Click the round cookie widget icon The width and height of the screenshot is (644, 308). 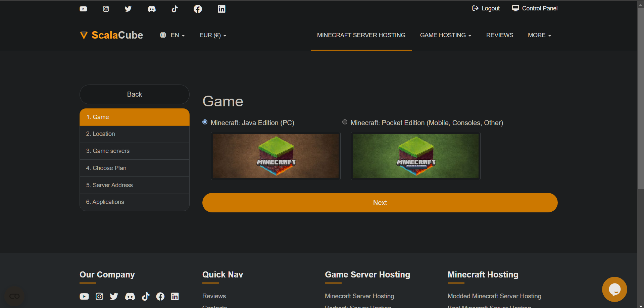(14, 296)
